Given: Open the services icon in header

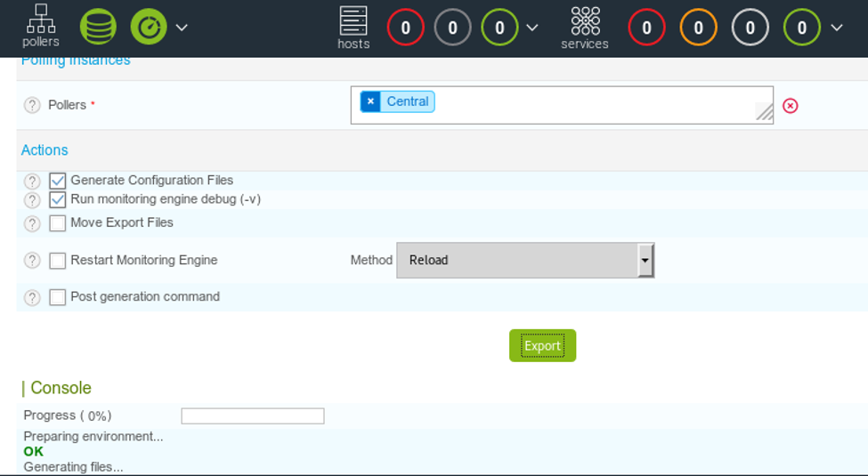Looking at the screenshot, I should point(585,27).
